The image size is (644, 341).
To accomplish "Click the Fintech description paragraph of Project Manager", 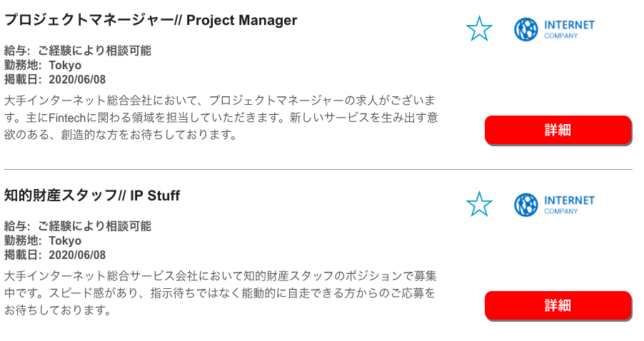I will [221, 118].
